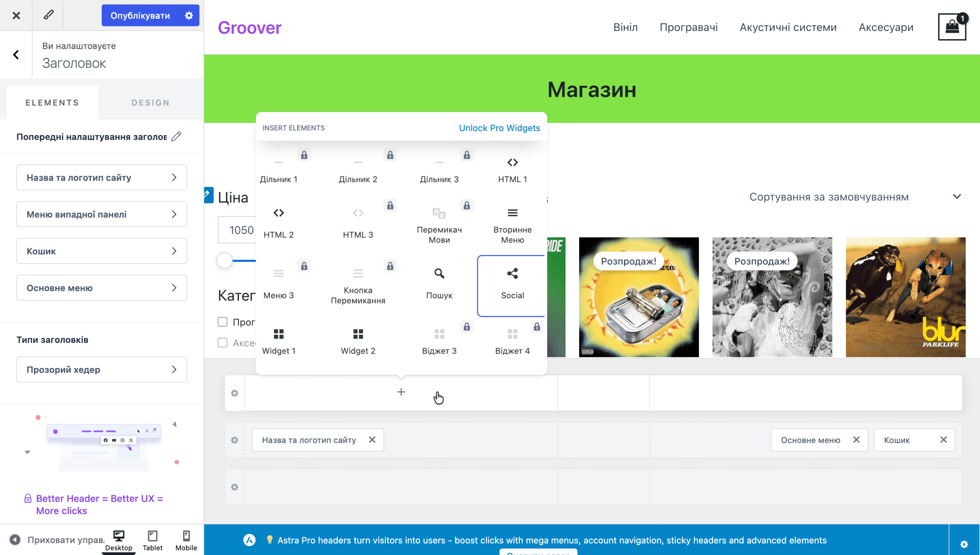The width and height of the screenshot is (980, 555).
Task: Edit header presets pencil icon
Action: coord(176,136)
